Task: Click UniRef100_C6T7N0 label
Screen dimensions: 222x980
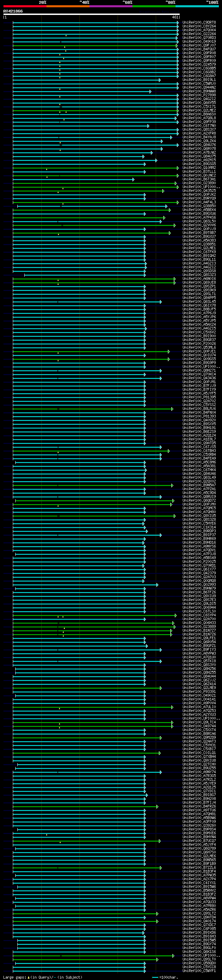Action: [199, 125]
